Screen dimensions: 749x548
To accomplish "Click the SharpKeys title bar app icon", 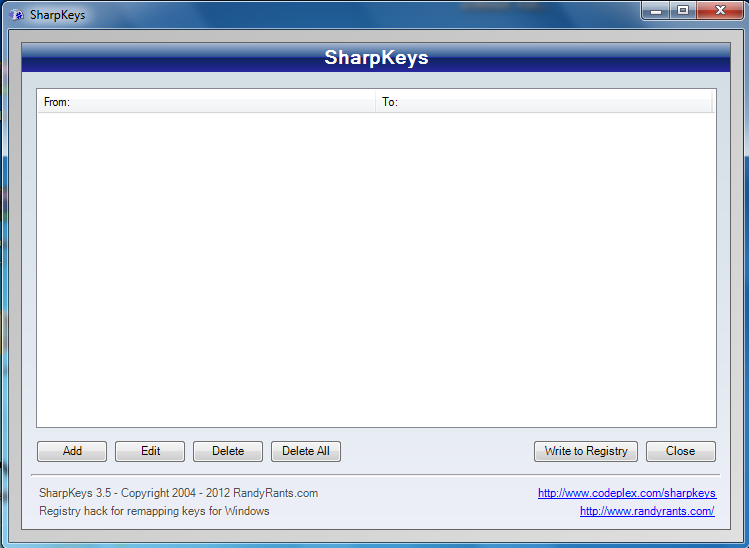I will [x=17, y=15].
